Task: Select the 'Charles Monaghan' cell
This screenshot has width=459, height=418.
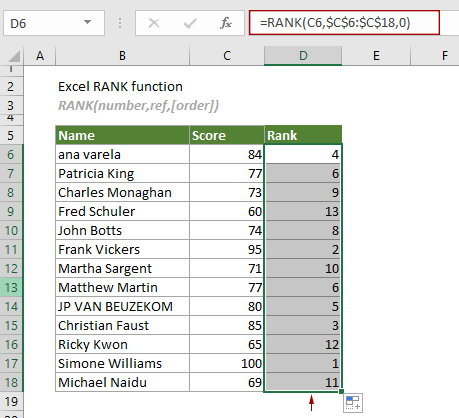Action: pos(122,192)
